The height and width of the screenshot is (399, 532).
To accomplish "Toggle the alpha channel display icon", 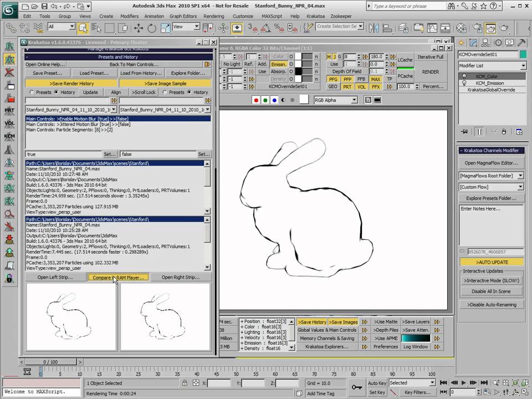I will click(283, 100).
